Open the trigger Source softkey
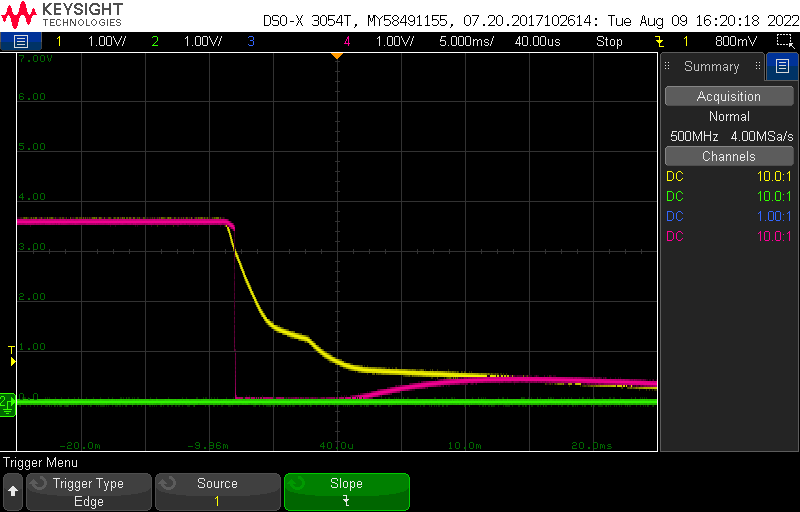This screenshot has width=800, height=512. click(217, 492)
